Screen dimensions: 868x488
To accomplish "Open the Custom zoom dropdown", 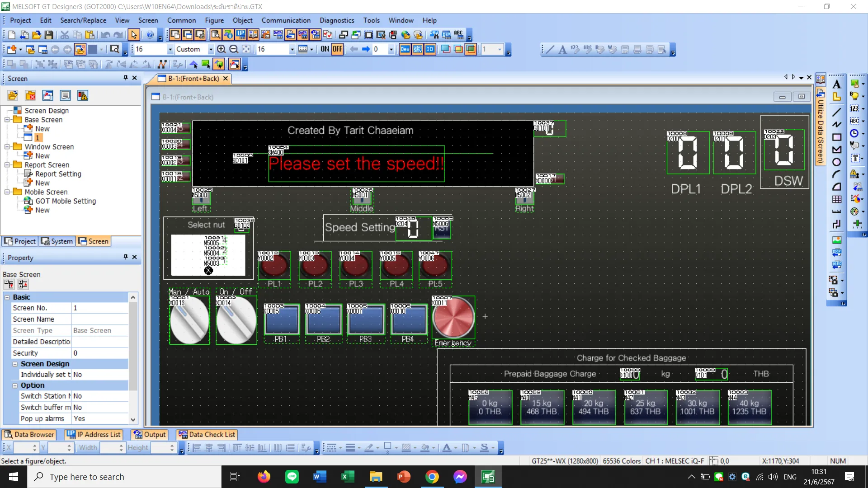I will [x=211, y=49].
